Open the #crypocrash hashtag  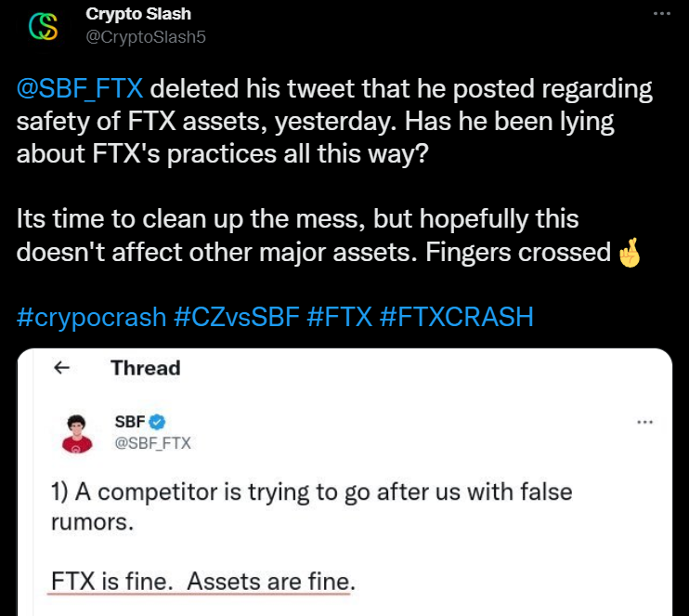(x=91, y=317)
